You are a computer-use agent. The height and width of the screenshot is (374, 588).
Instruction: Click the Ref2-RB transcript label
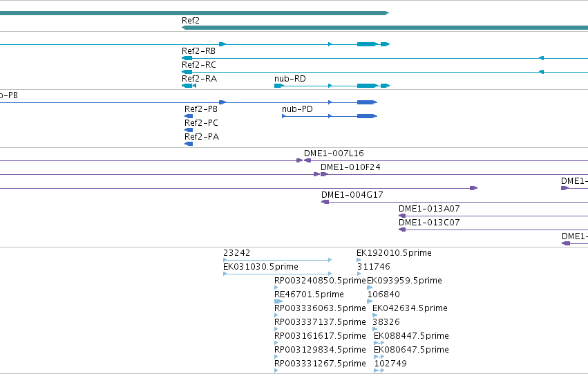[x=198, y=51]
